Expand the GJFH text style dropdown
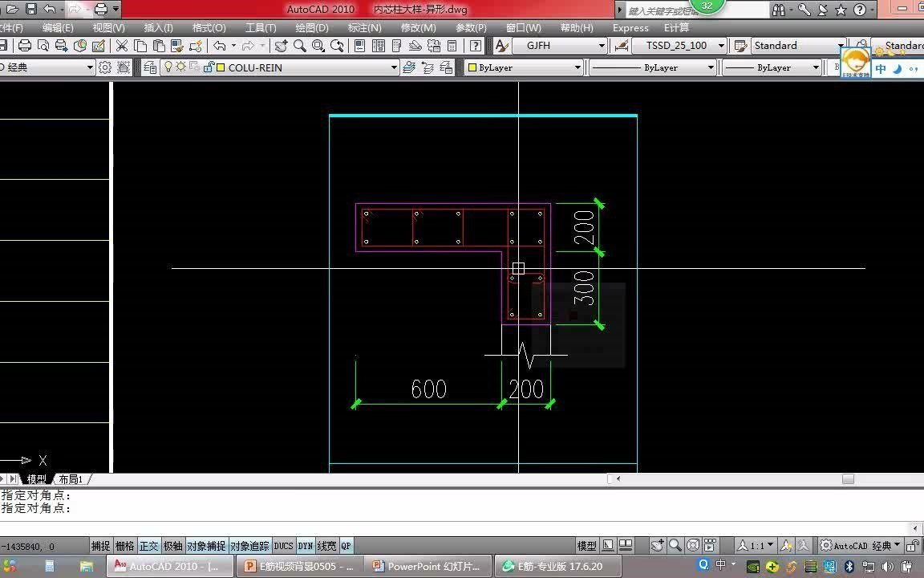 (x=602, y=46)
